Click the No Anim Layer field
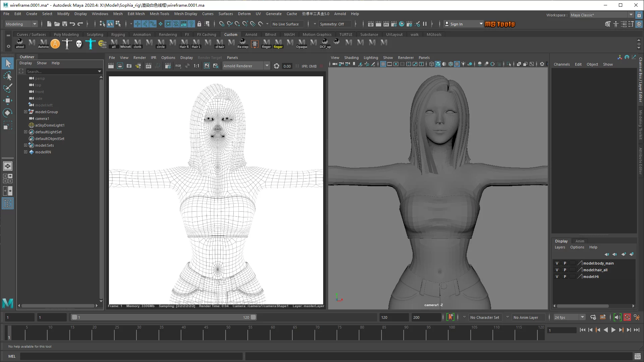This screenshot has width=644, height=362. click(528, 317)
